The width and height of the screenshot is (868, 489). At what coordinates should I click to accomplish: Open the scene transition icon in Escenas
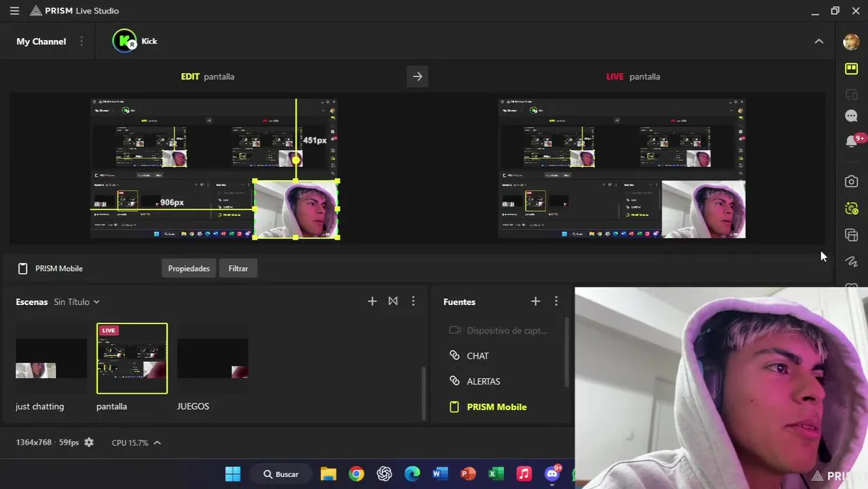coord(393,301)
